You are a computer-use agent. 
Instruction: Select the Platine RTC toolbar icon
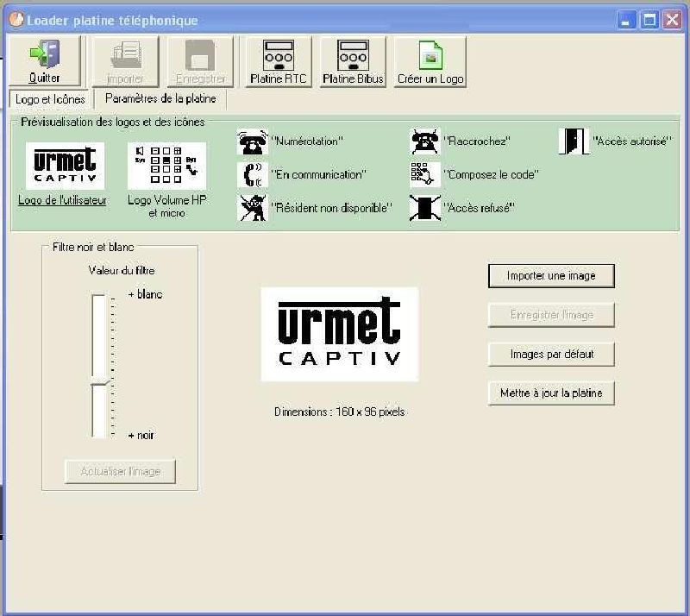pyautogui.click(x=276, y=59)
